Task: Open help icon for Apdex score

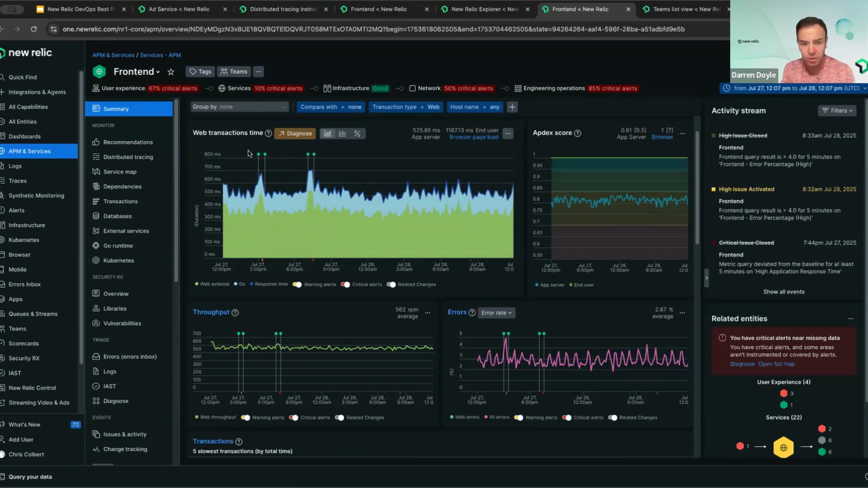Action: 578,133
